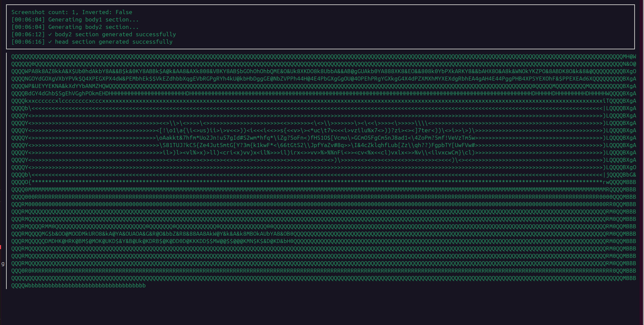The image size is (644, 325).
Task: Click 'body2 section generated successfully' message
Action: 116,34
